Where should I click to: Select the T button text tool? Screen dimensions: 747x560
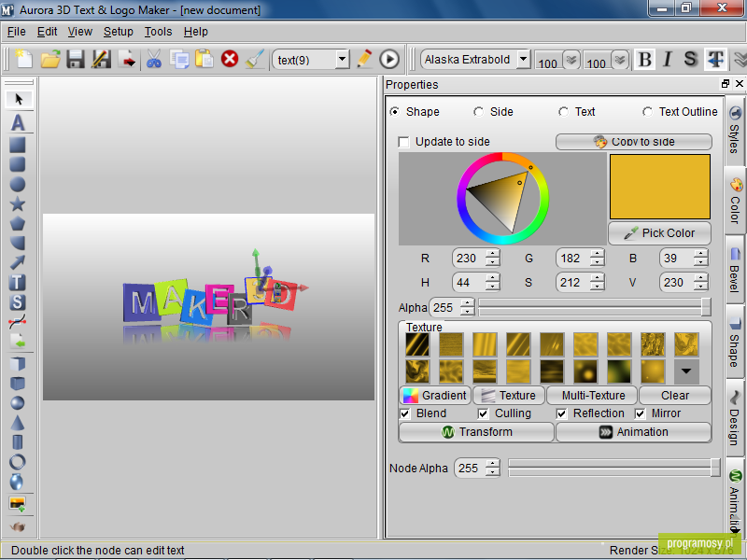coord(17,283)
